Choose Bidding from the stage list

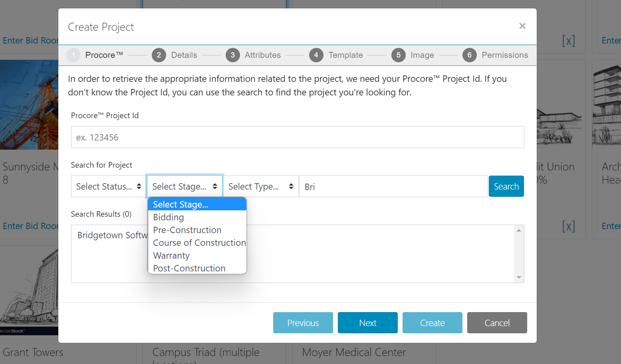coord(169,217)
